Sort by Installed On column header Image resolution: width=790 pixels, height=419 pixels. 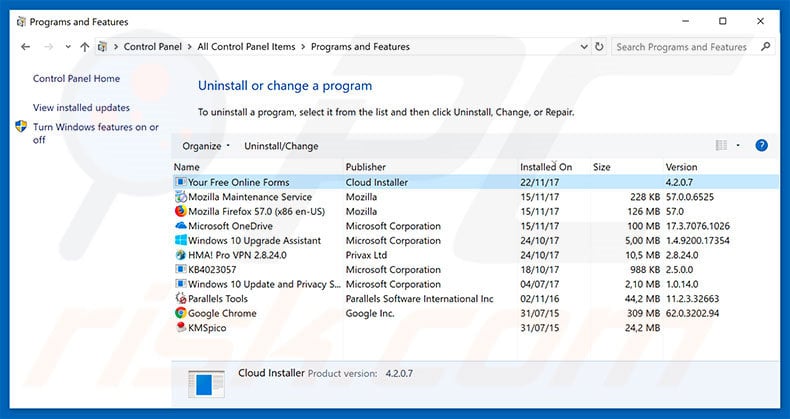click(546, 167)
